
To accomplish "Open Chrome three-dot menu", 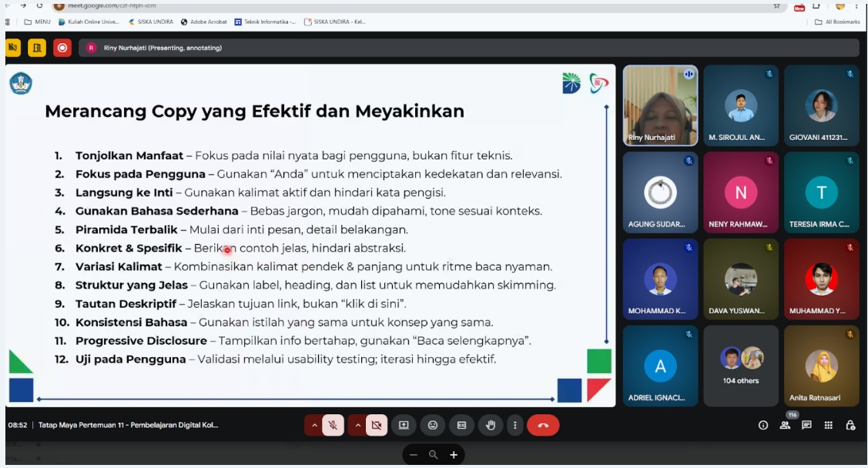I will point(856,5).
